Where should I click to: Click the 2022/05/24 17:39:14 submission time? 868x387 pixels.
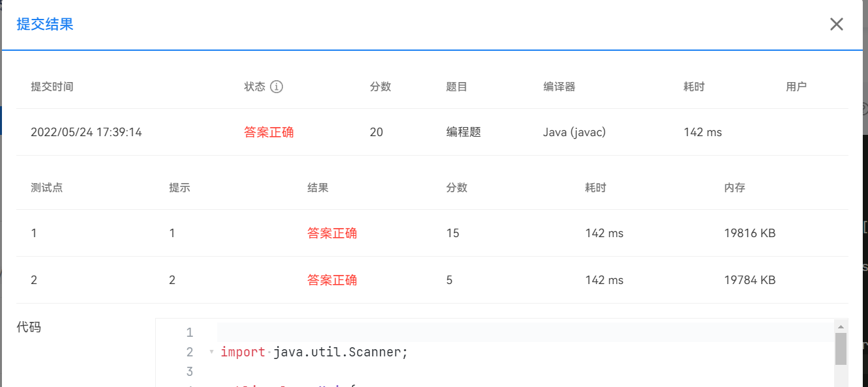[86, 132]
